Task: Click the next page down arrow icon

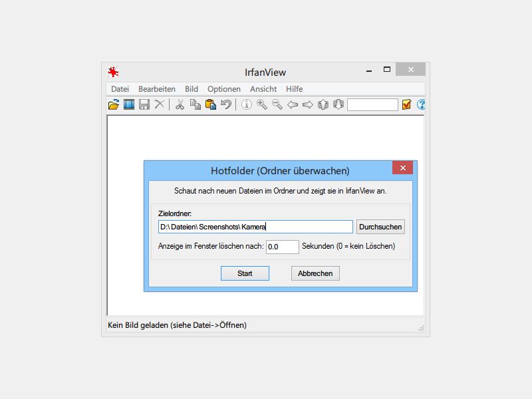Action: pyautogui.click(x=338, y=104)
